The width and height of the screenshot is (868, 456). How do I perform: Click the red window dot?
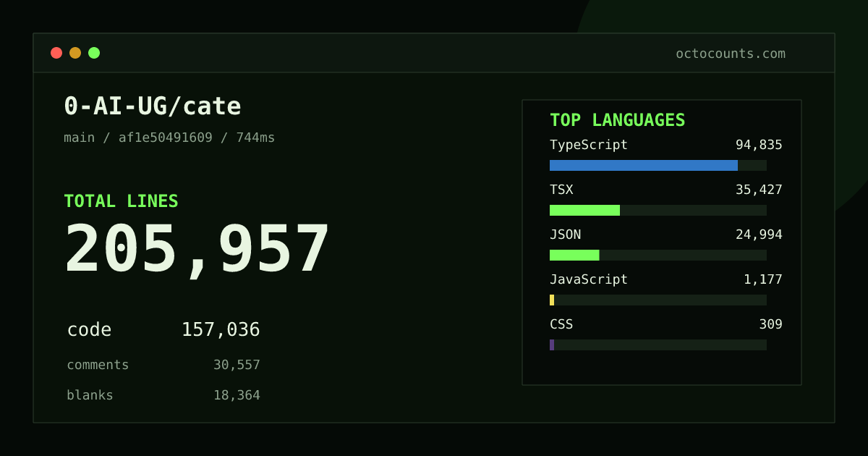tap(56, 53)
